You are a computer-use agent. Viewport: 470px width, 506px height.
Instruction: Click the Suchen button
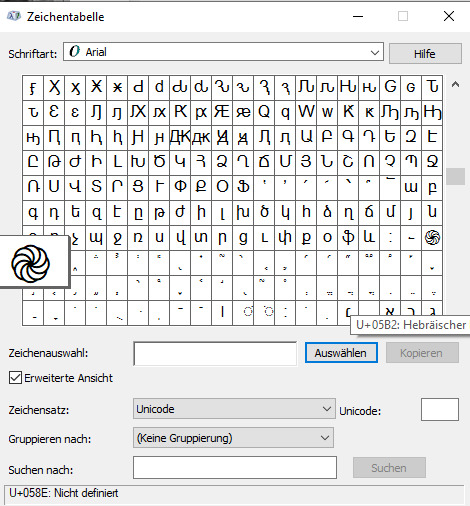389,468
